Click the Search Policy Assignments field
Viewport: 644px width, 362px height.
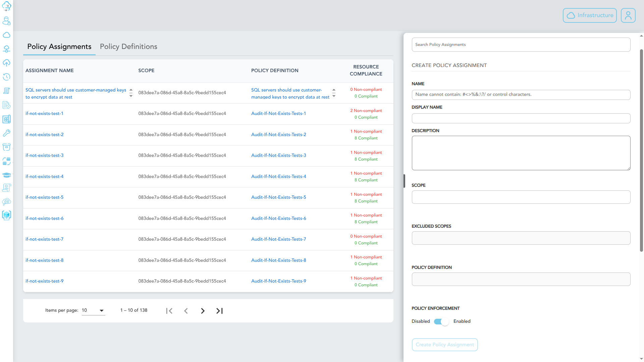(521, 45)
